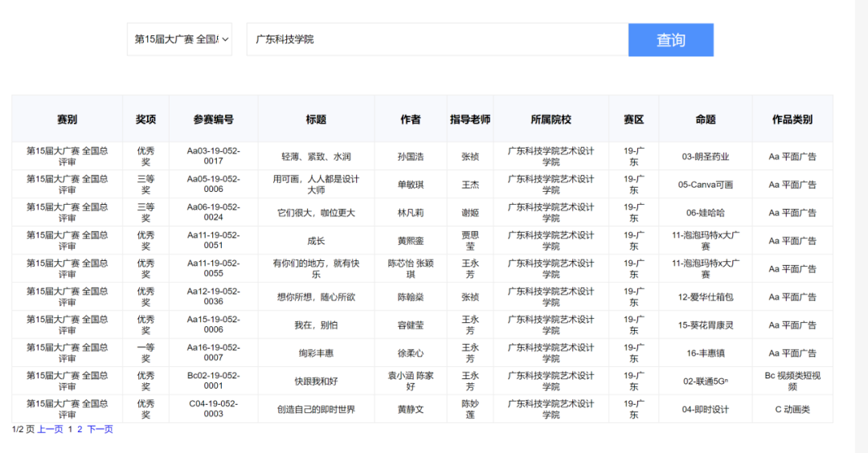Click title 有你们的地方，就有快乐

click(x=316, y=269)
